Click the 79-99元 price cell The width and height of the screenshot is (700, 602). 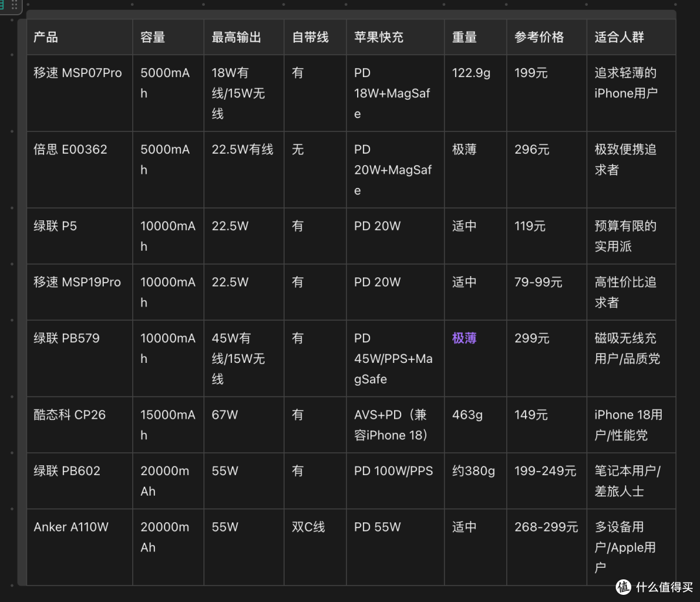coord(546,292)
